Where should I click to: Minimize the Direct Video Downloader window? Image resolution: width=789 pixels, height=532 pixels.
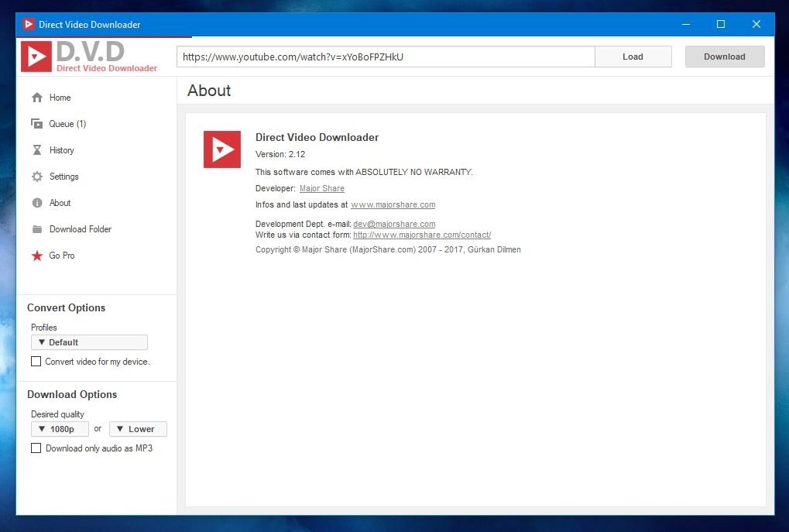[686, 24]
